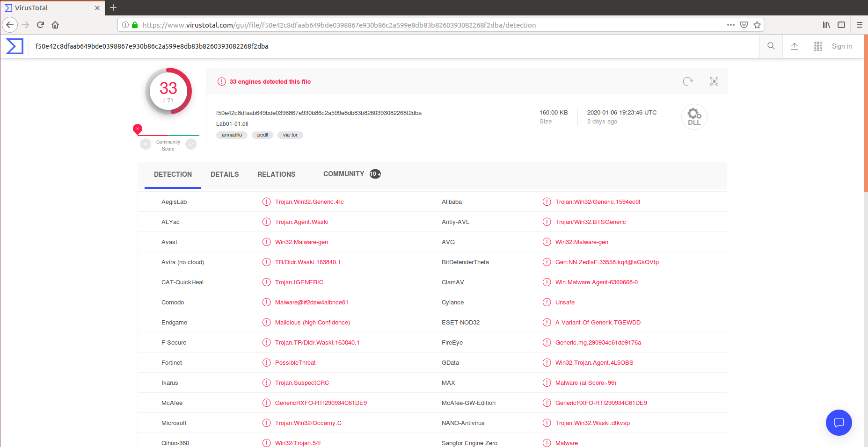Open the COMMUNITY tab
Screen dimensions: 868x447
point(352,174)
